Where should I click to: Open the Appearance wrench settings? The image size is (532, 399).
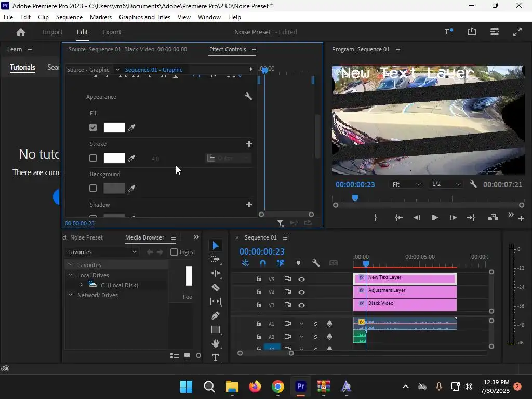(x=248, y=97)
